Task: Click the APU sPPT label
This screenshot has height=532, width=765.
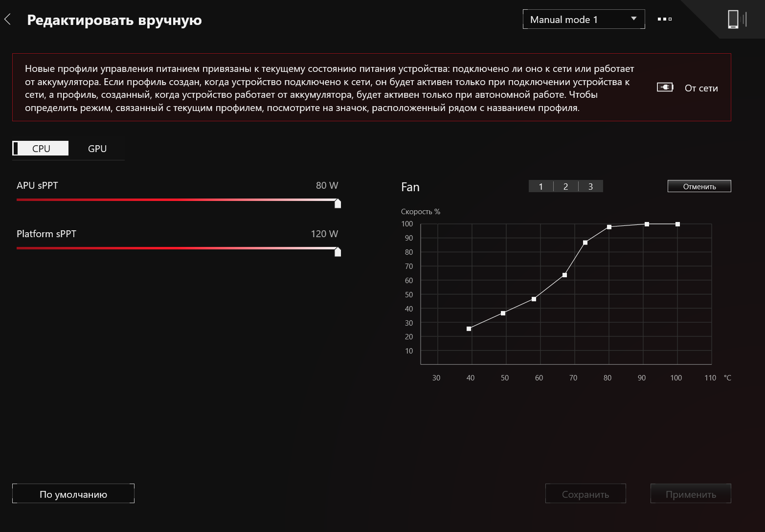Action: tap(37, 185)
